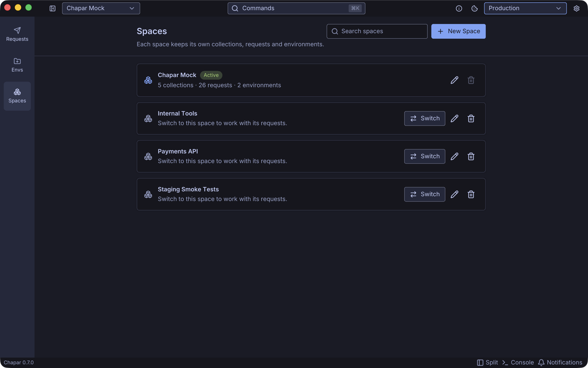Click the Internal Tools title

click(x=178, y=113)
